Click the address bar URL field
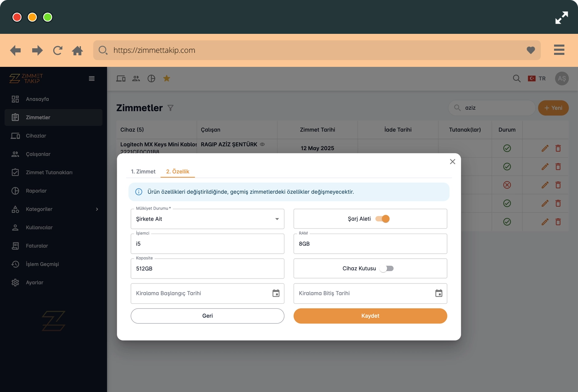 click(317, 50)
